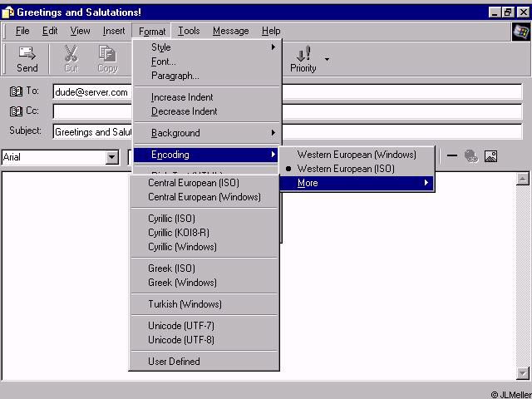Choose Unicode (UTF-8) encoding

coord(181,340)
